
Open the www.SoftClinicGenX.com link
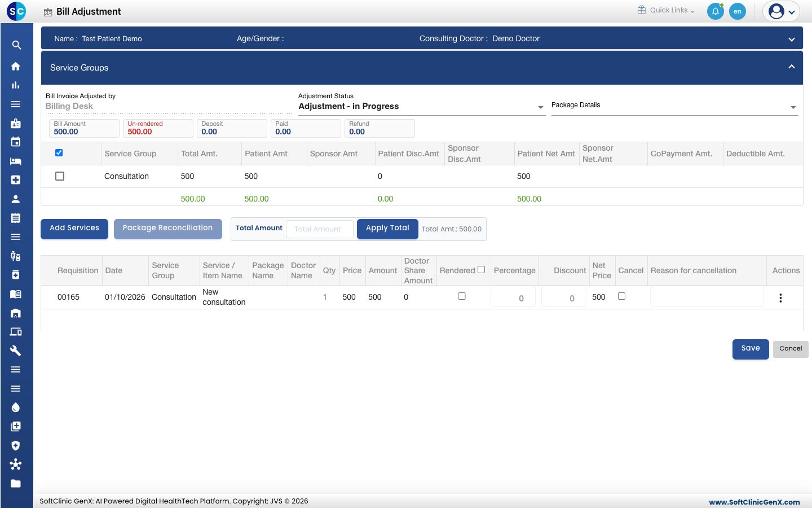pyautogui.click(x=754, y=502)
